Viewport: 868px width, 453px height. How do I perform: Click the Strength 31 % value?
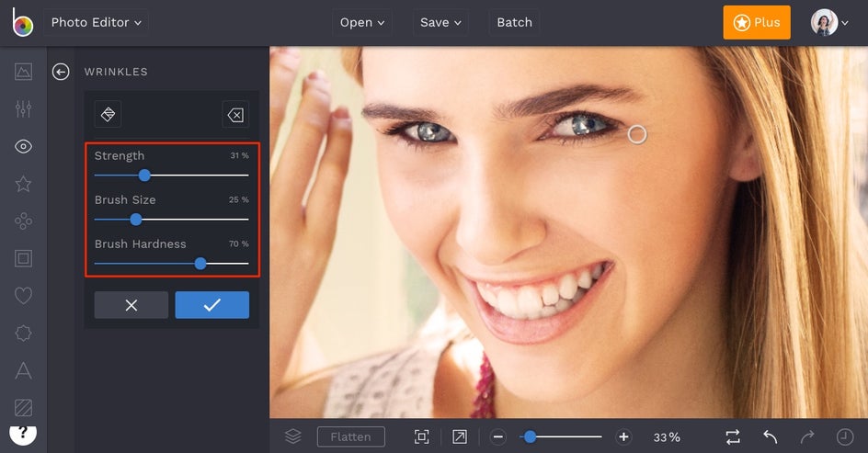pos(240,155)
